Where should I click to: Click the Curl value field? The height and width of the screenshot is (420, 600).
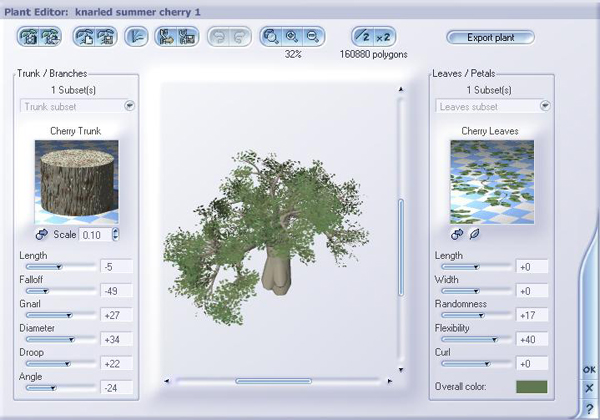coord(532,363)
